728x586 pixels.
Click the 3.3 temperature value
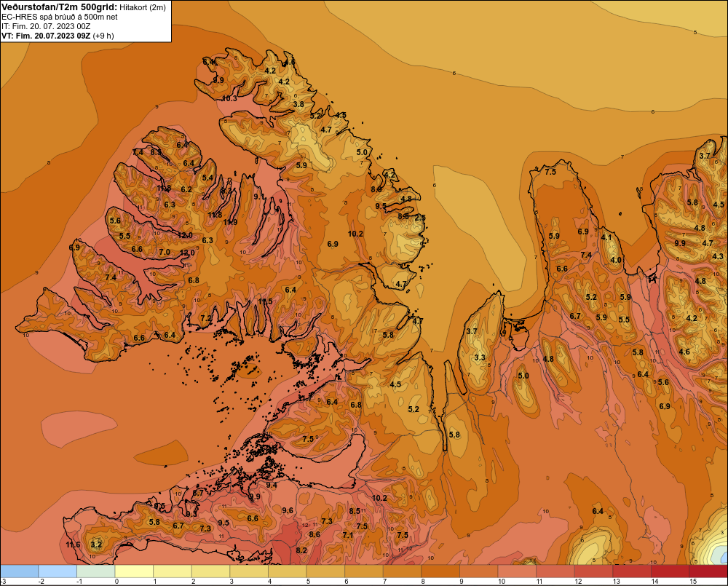[x=480, y=357]
